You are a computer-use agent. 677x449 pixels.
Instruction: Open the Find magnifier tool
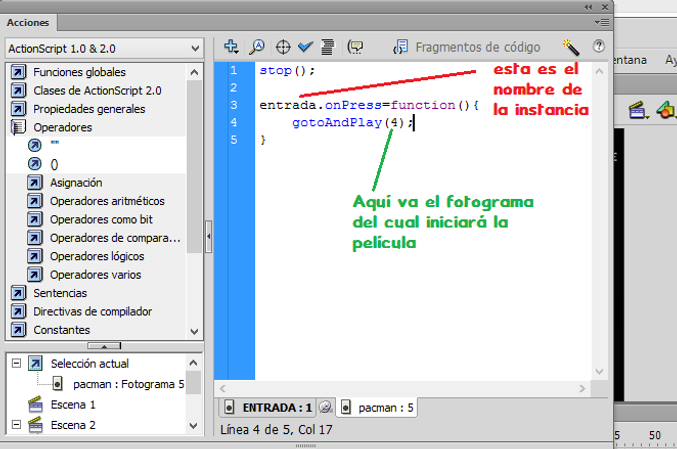257,47
